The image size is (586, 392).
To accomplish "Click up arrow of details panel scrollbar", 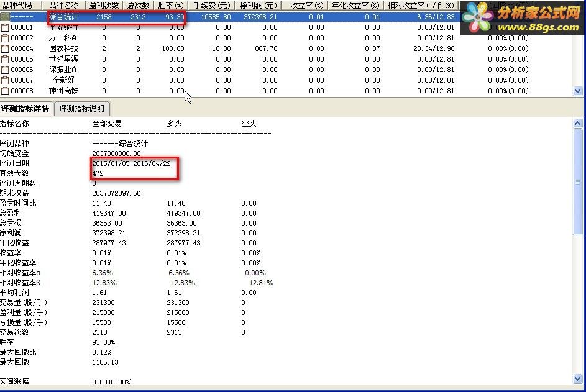I will point(577,124).
